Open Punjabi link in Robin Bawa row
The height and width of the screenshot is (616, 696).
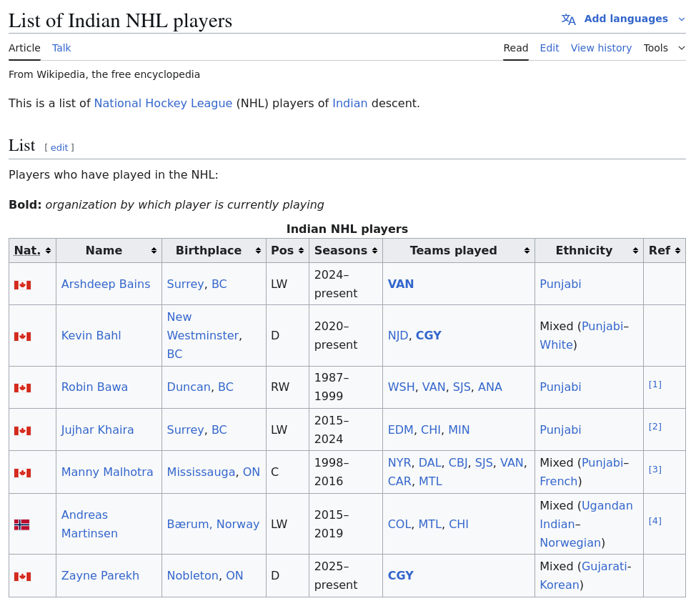[560, 387]
